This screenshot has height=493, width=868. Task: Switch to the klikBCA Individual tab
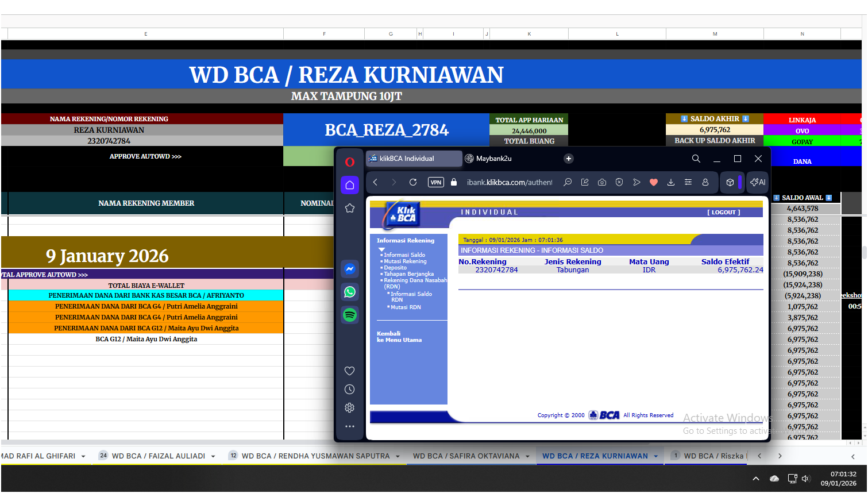[414, 159]
